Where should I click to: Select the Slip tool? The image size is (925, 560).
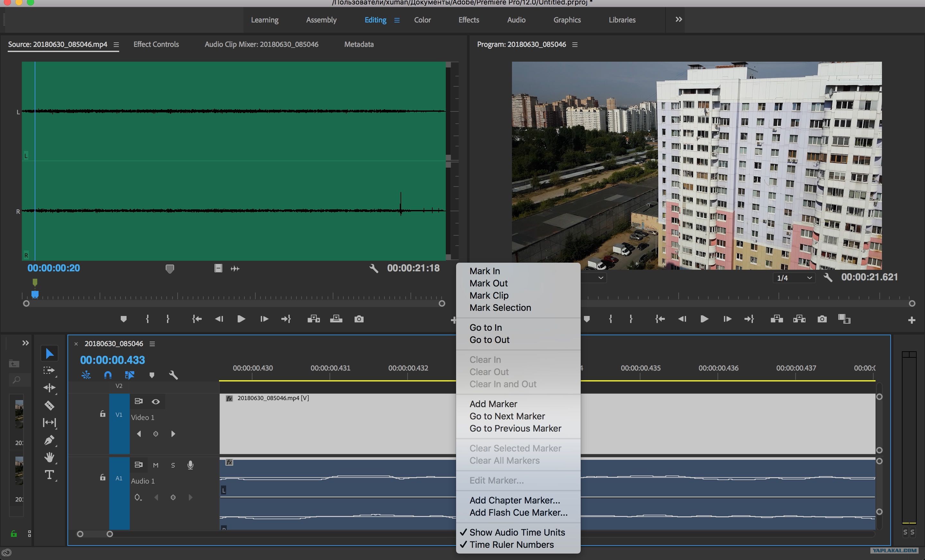[x=49, y=423]
